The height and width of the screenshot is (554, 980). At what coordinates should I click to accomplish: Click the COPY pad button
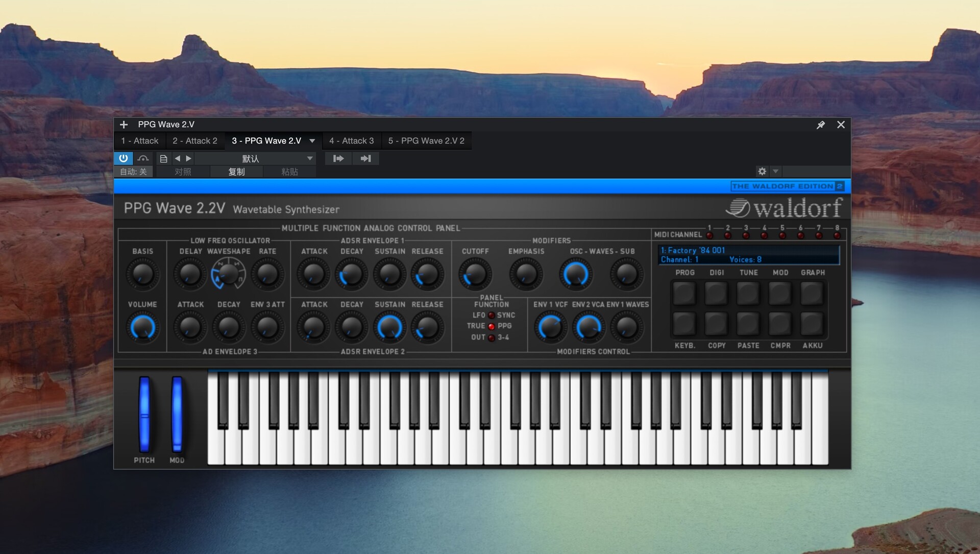(x=716, y=324)
